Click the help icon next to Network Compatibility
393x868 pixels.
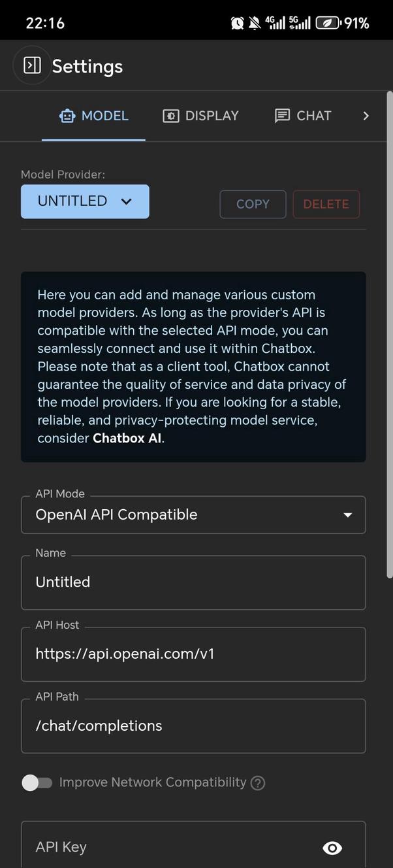(258, 783)
